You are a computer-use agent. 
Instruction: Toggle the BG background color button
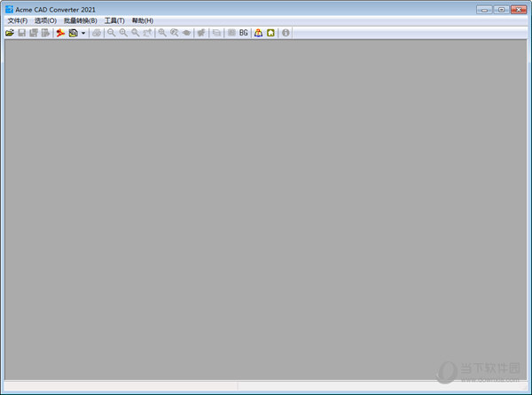(x=243, y=33)
